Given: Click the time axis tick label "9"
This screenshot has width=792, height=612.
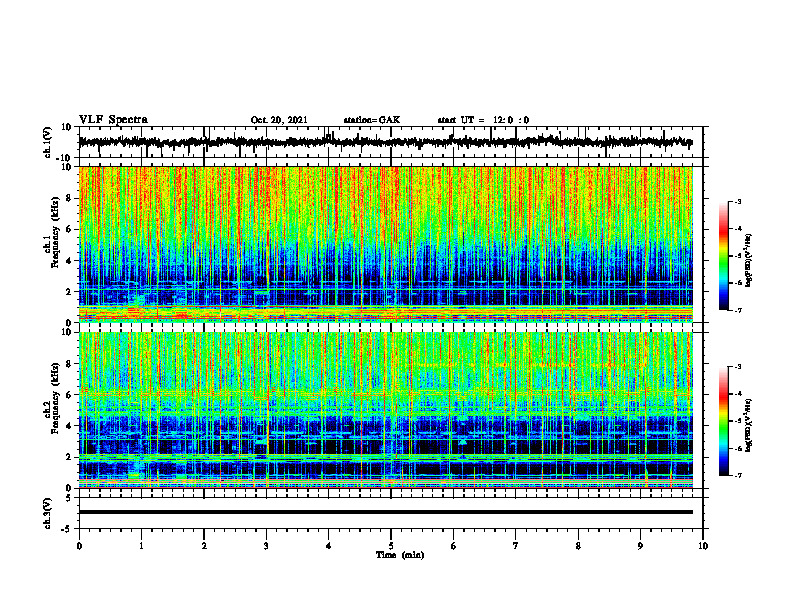Looking at the screenshot, I should coord(640,546).
